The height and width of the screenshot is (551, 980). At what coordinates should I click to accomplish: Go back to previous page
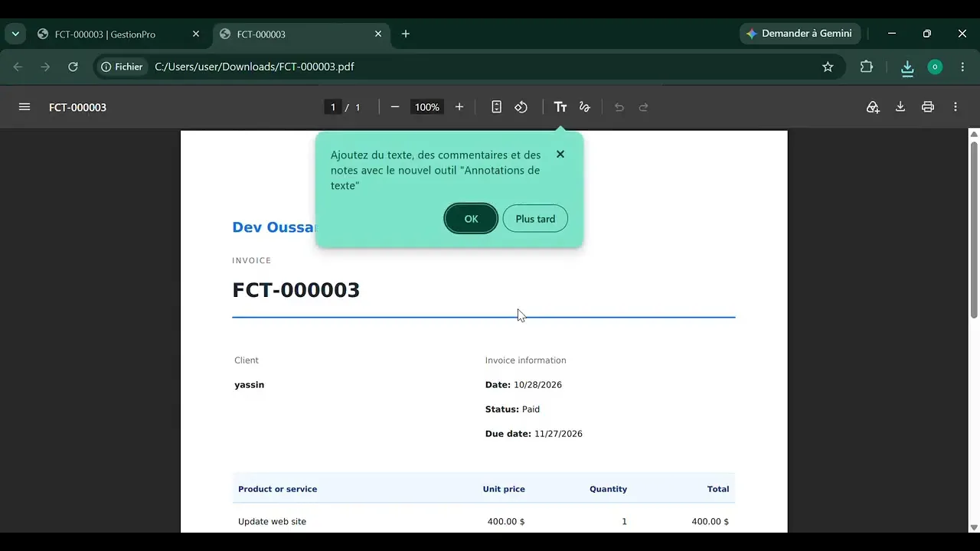(x=18, y=67)
